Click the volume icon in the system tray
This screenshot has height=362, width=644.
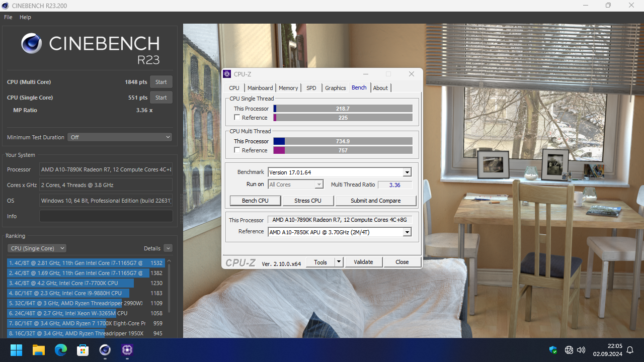coord(581,349)
